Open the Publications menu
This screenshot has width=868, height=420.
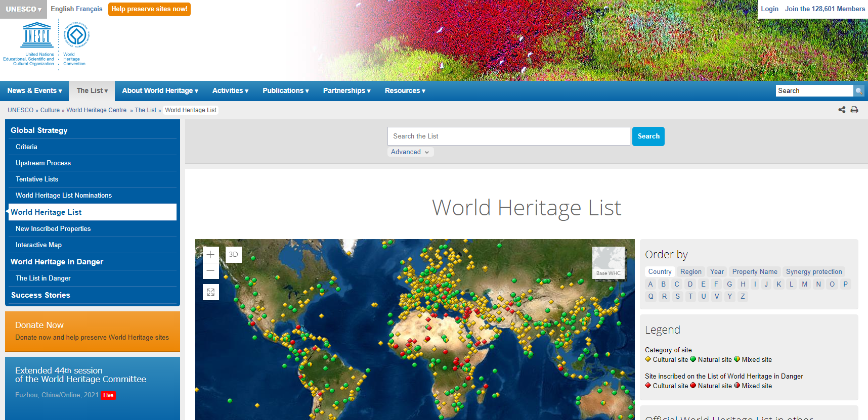tap(285, 91)
